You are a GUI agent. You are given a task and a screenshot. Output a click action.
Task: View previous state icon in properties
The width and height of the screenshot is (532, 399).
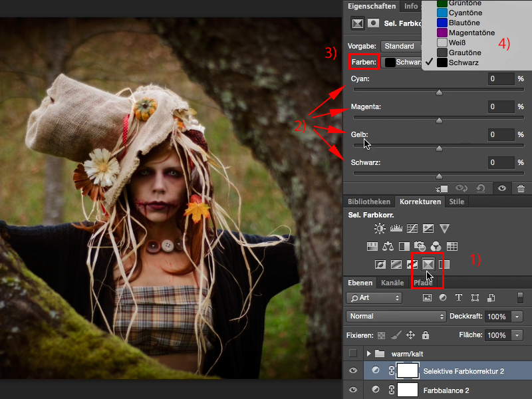[462, 188]
